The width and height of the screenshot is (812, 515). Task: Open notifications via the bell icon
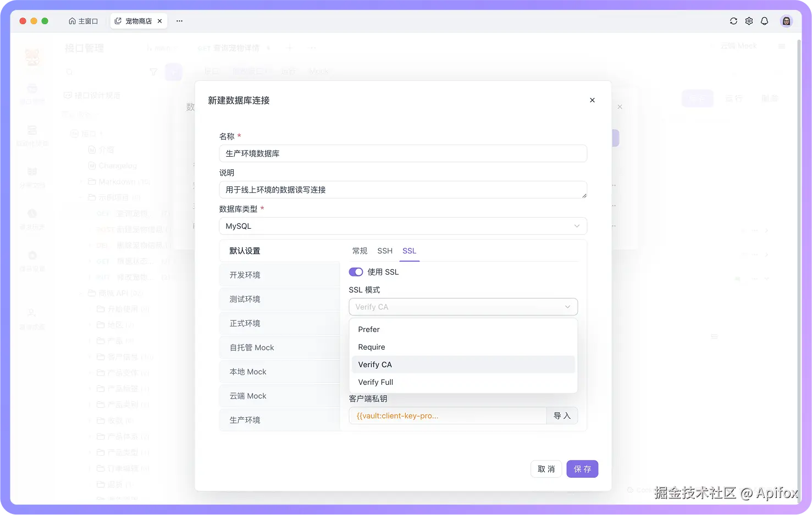pos(764,21)
